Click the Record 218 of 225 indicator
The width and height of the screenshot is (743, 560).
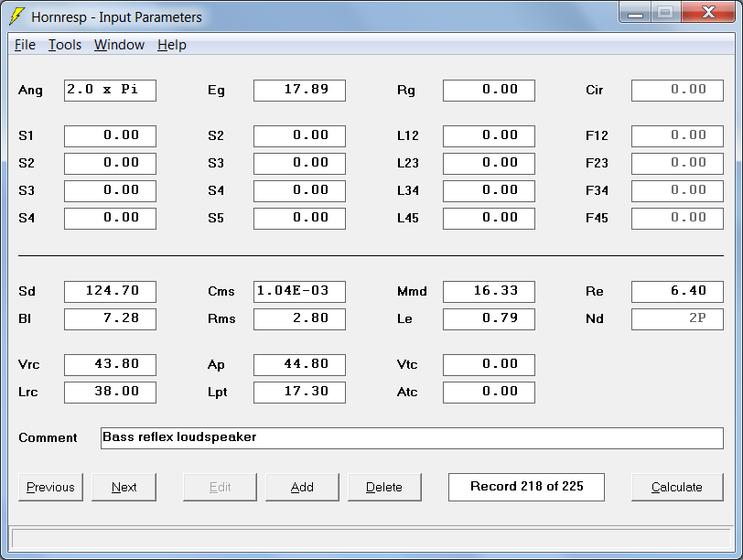(526, 487)
